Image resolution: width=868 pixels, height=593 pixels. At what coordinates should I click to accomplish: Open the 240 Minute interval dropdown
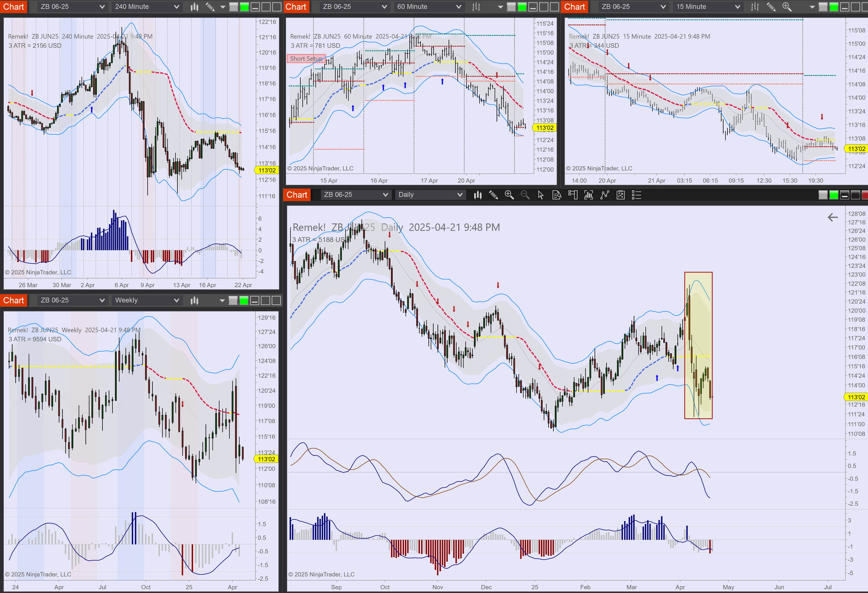click(147, 7)
